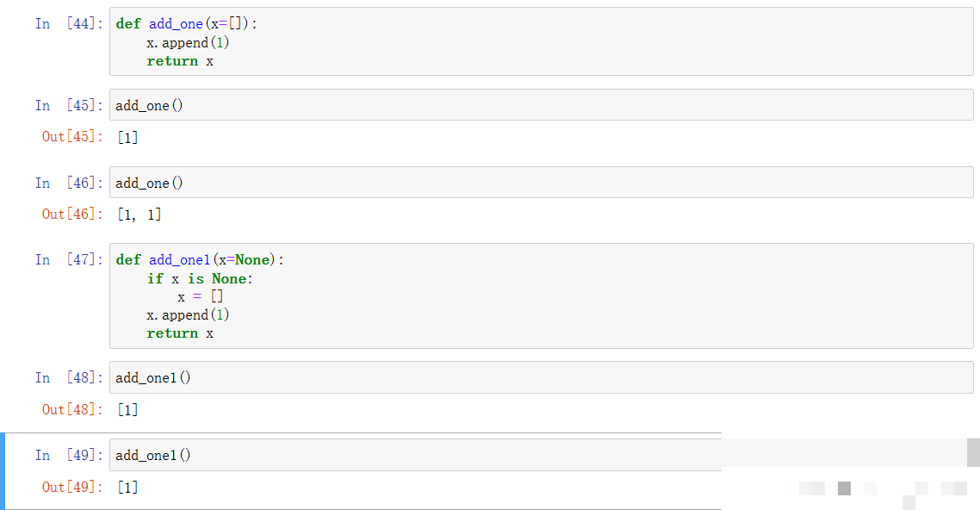Click the x.append(1) line in cell 47
980x510 pixels.
tap(188, 315)
